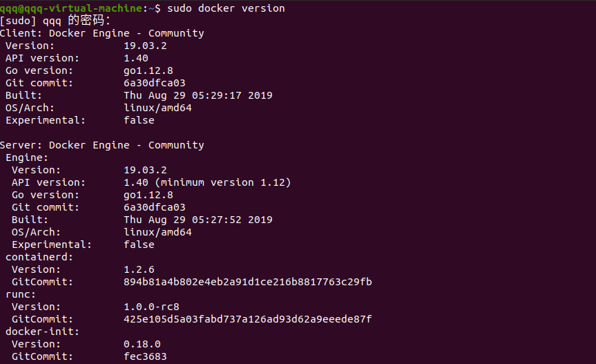
Task: Click the docker-init version 0.18.0
Action: [142, 344]
